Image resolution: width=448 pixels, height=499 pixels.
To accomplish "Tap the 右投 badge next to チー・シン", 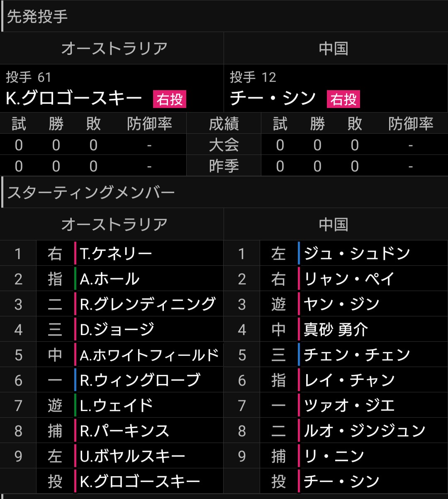I will coord(343,100).
